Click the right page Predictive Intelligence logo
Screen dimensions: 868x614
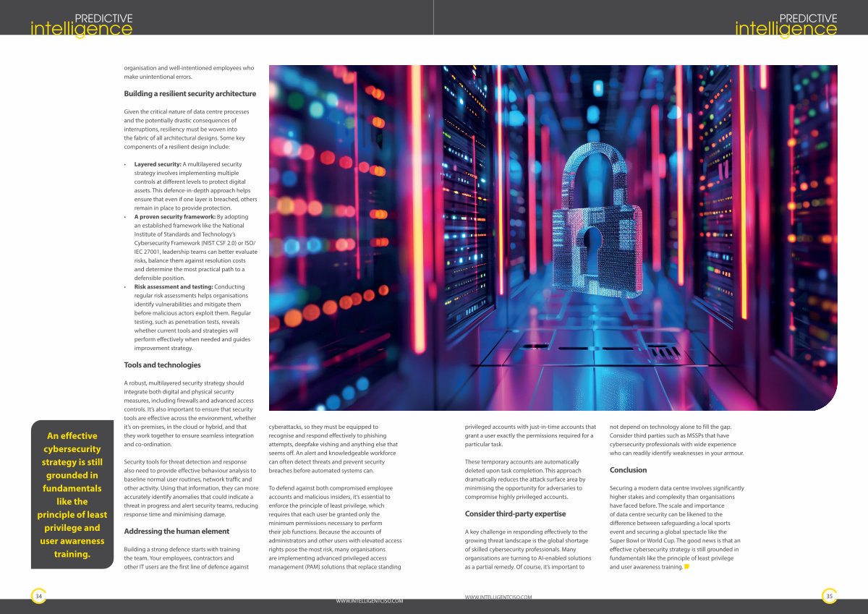point(786,25)
